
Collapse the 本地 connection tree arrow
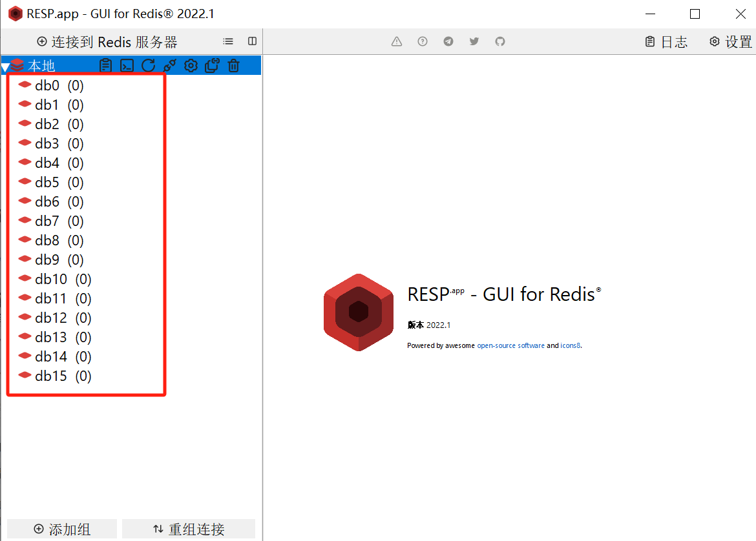(5, 67)
